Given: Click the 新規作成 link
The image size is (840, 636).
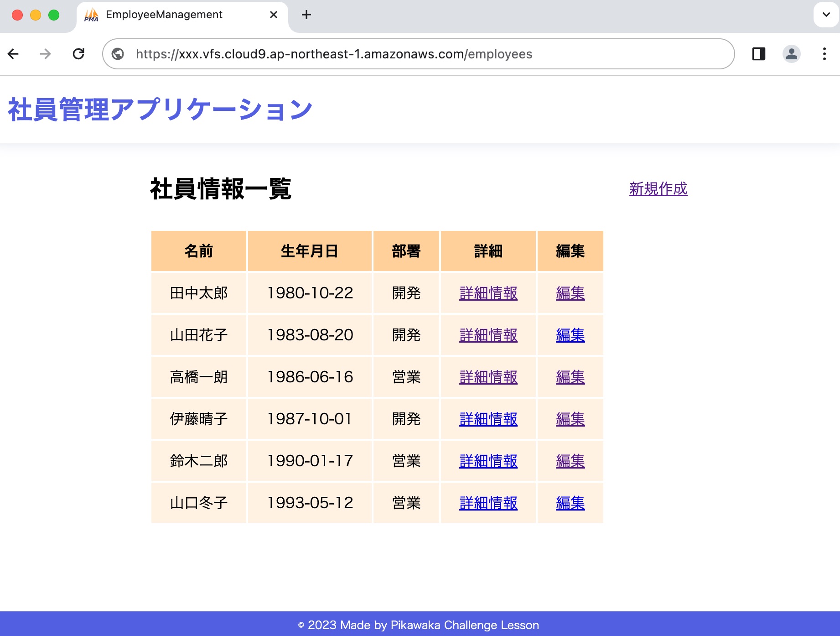Looking at the screenshot, I should (658, 189).
